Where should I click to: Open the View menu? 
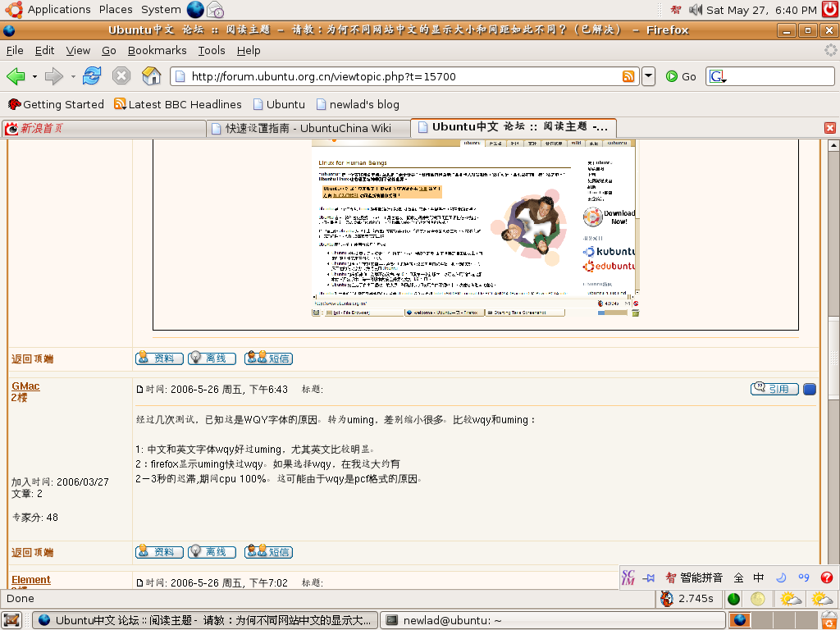tap(78, 50)
